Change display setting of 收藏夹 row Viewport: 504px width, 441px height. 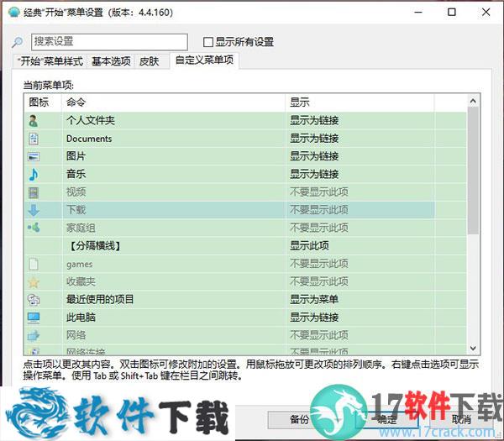tap(319, 281)
